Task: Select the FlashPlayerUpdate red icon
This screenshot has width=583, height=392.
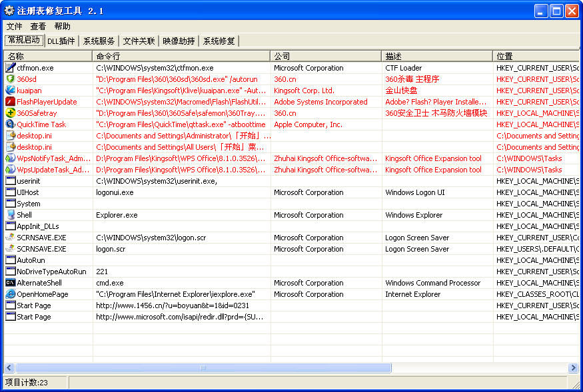Action: [x=10, y=102]
